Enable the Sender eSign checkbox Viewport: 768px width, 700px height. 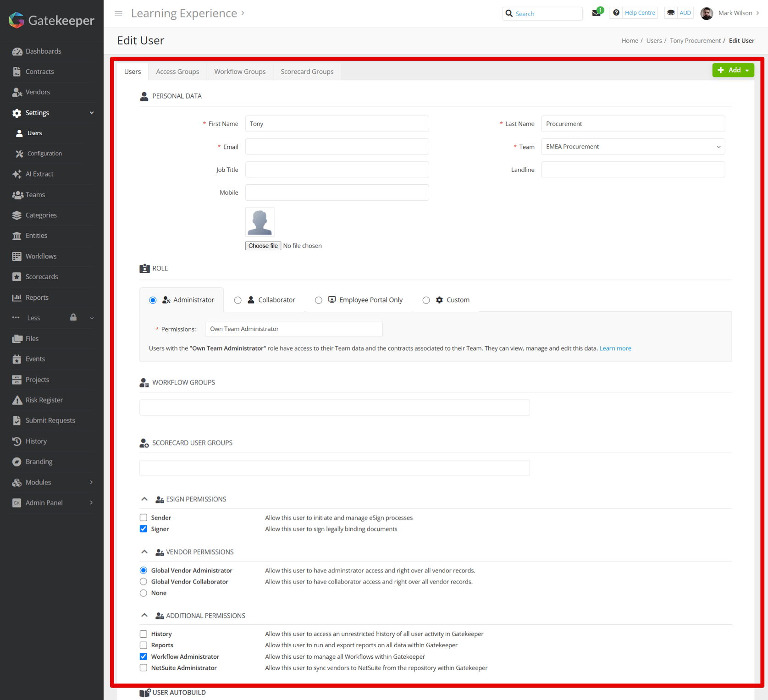click(144, 518)
